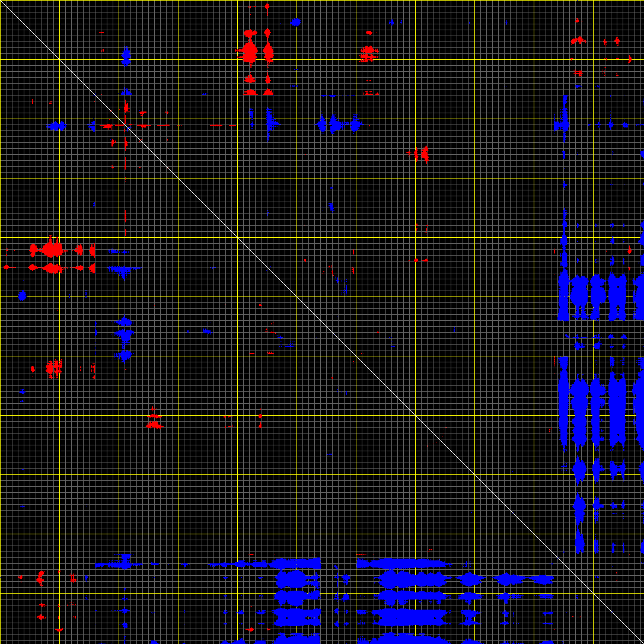Screen dimensions: 644x644
Task: Click the red blob in the bottom-left corner region
Action: tap(40, 578)
